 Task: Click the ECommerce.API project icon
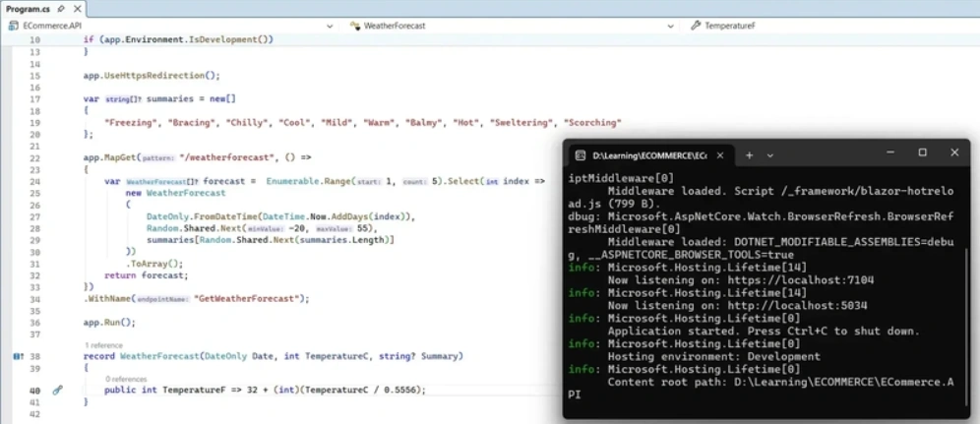pos(13,27)
